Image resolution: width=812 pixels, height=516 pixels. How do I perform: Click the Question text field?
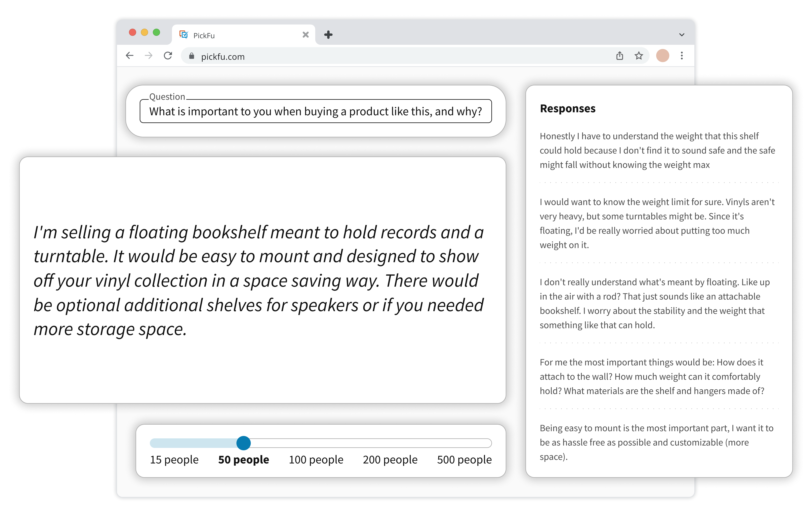tap(315, 111)
